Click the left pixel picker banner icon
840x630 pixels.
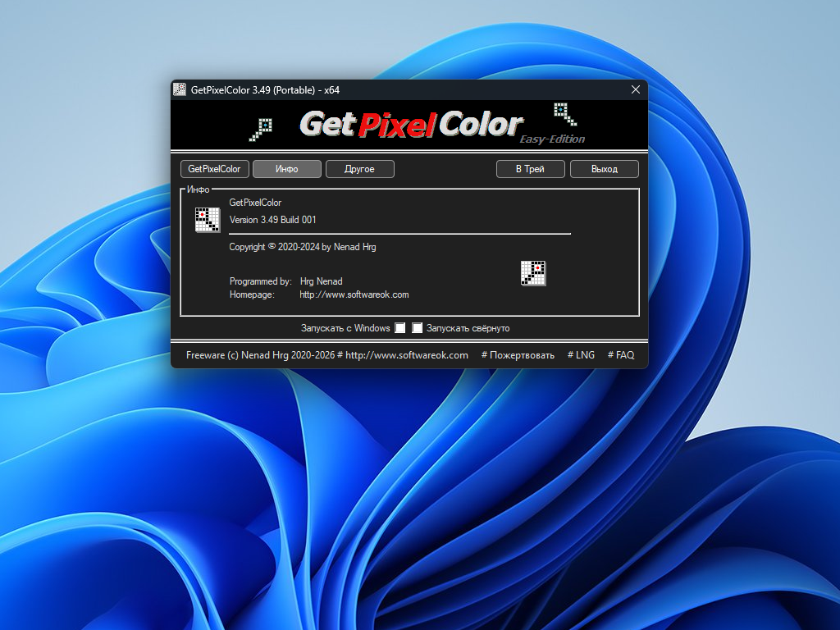[x=261, y=130]
